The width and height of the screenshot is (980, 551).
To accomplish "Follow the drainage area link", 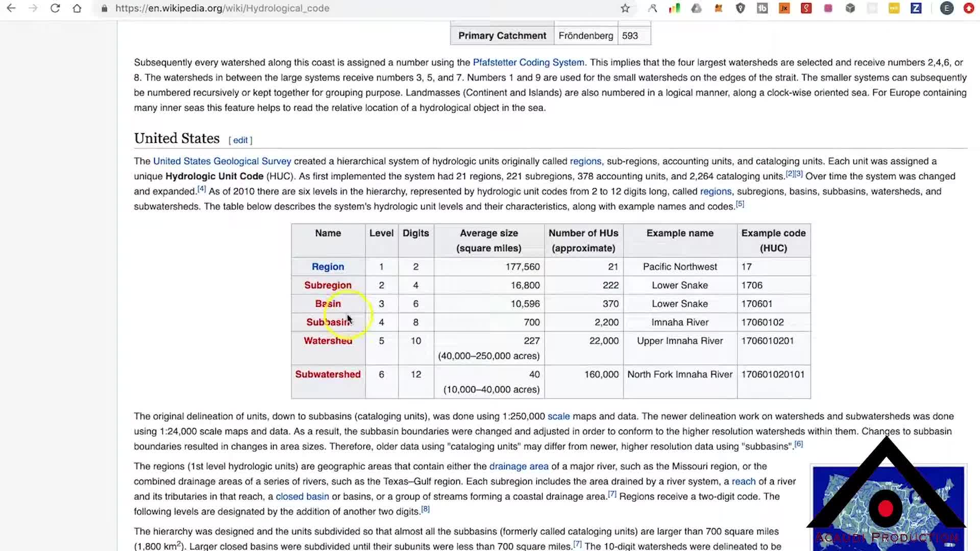I will 519,466.
